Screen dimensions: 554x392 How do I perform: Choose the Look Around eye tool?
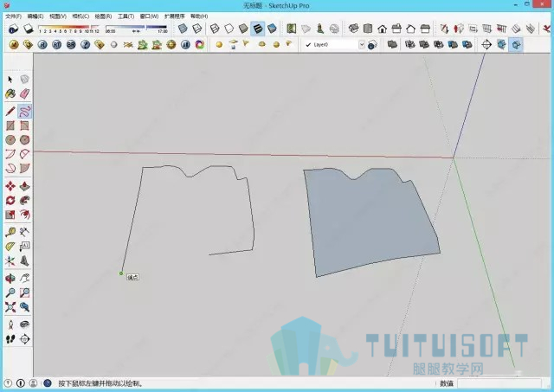pos(24,325)
